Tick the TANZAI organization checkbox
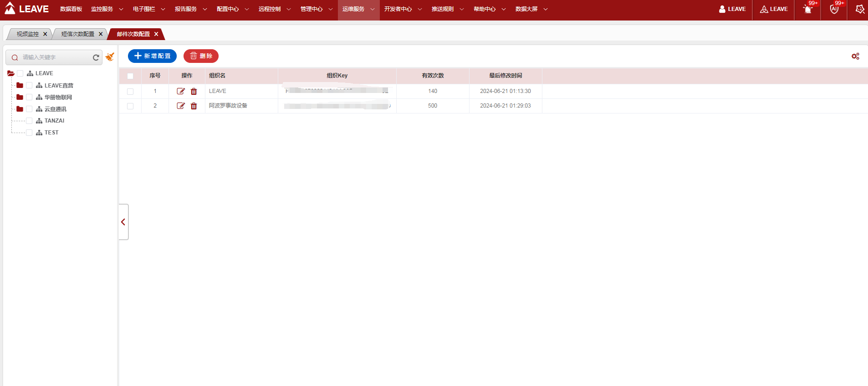868x386 pixels. [x=29, y=121]
